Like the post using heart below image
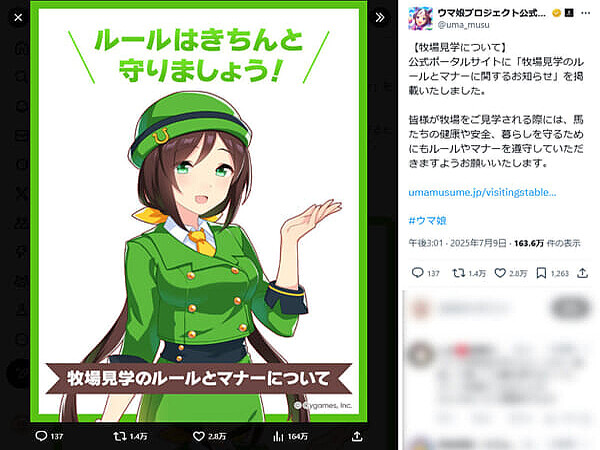 click(199, 436)
